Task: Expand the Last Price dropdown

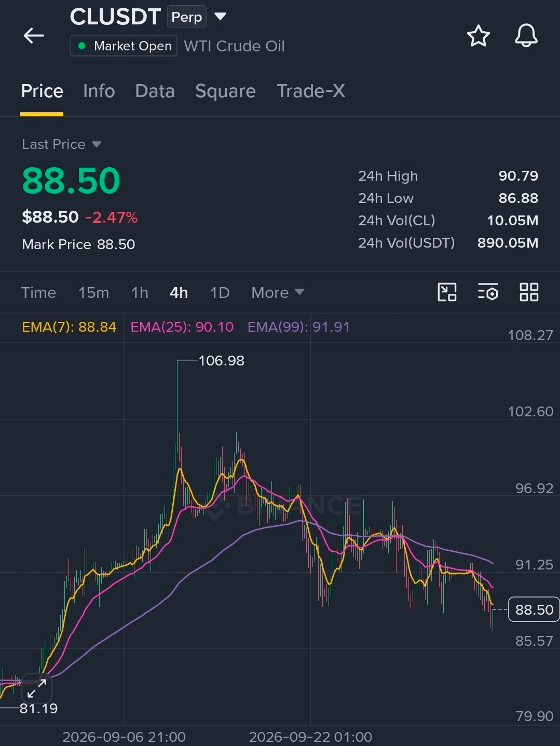Action: click(x=97, y=144)
